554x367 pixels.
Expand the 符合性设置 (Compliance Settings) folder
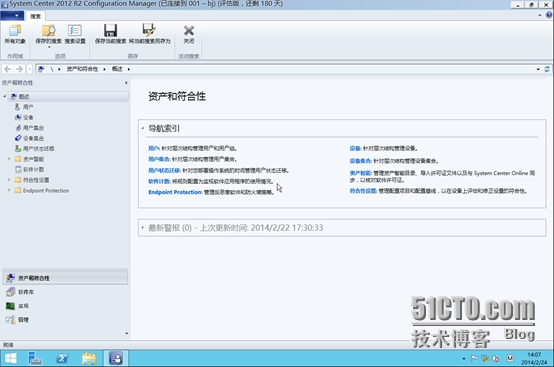point(9,180)
